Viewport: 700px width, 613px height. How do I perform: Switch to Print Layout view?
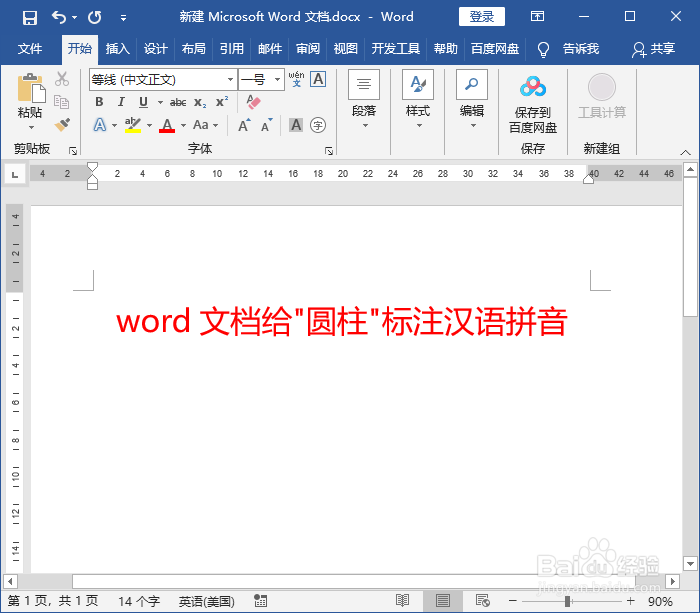click(442, 600)
